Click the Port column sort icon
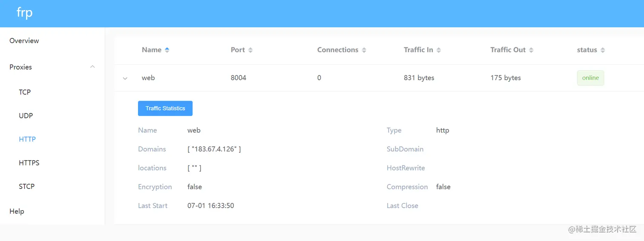644x241 pixels. (250, 50)
